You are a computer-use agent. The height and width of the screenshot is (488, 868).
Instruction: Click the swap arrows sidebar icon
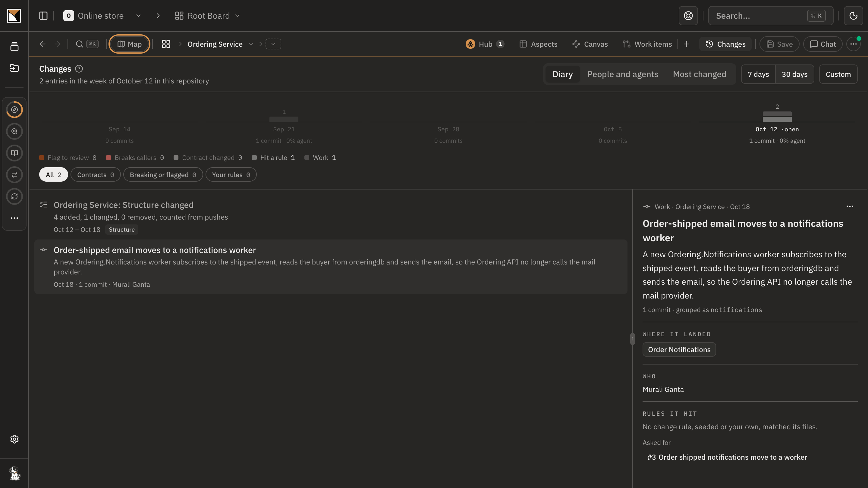[14, 174]
